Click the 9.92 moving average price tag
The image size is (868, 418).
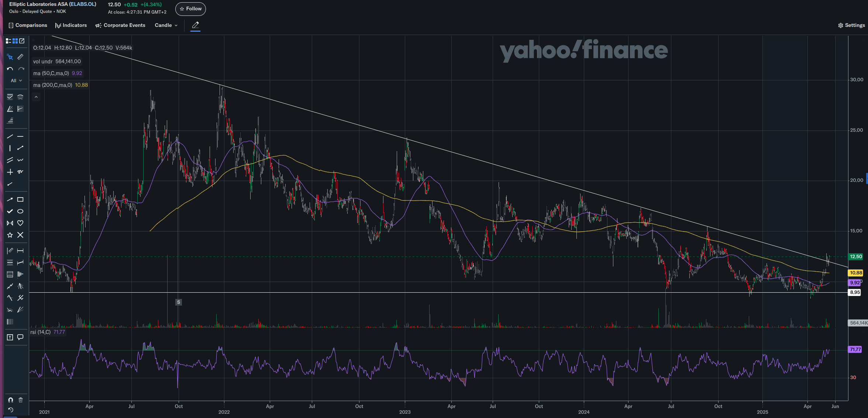pyautogui.click(x=854, y=283)
